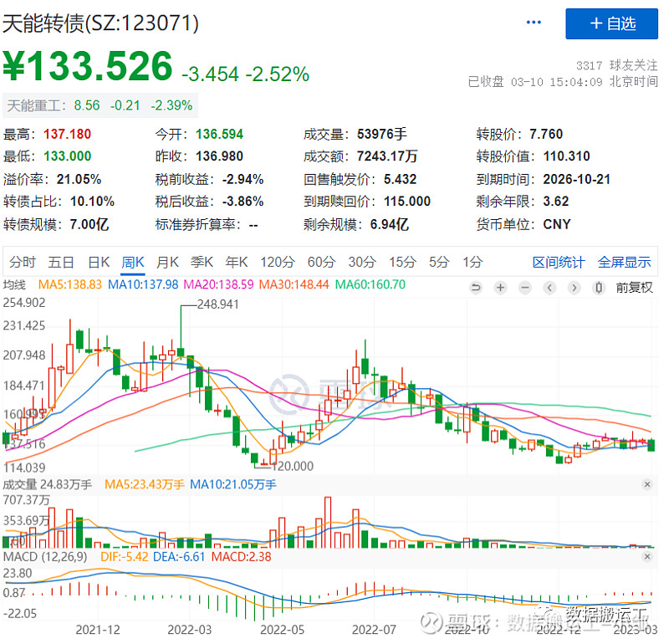
Task: Select the 日K chart tab
Action: tap(99, 262)
